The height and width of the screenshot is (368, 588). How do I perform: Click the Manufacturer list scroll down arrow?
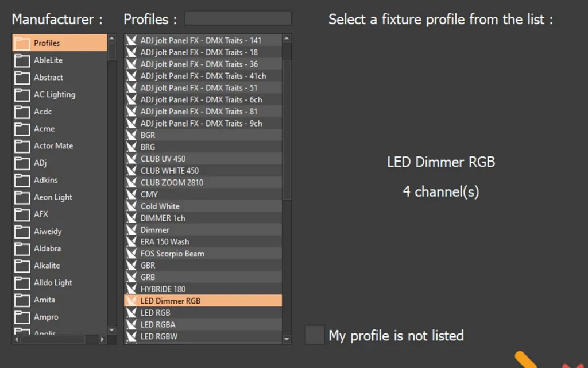[x=112, y=330]
